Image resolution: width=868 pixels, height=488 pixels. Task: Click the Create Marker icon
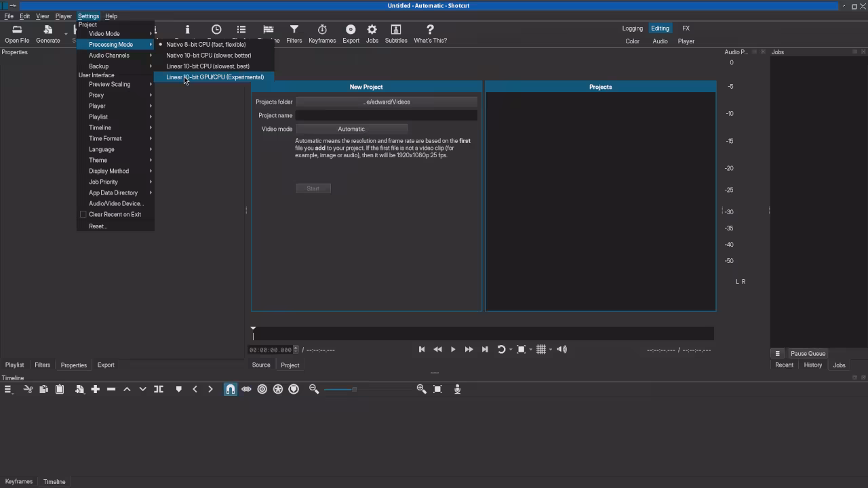(x=179, y=389)
